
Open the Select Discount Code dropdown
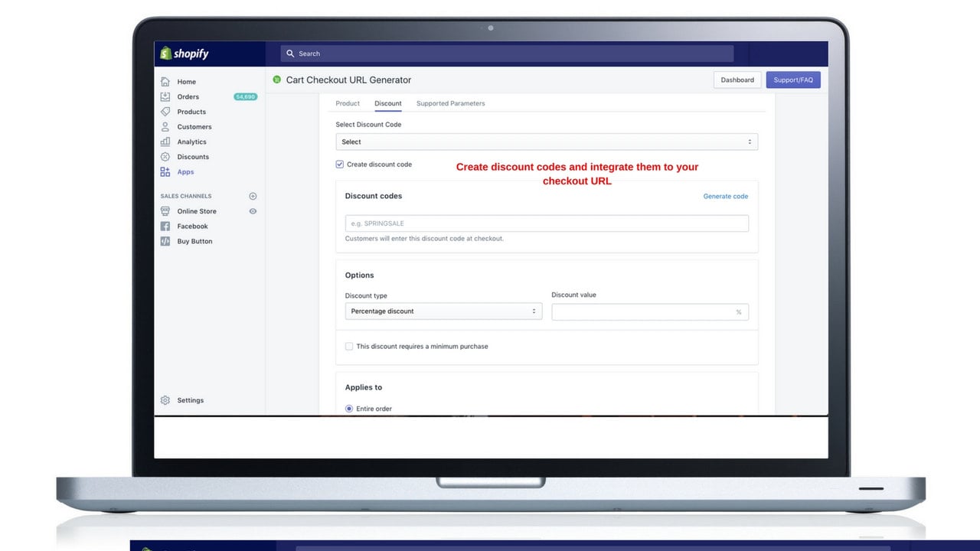547,142
